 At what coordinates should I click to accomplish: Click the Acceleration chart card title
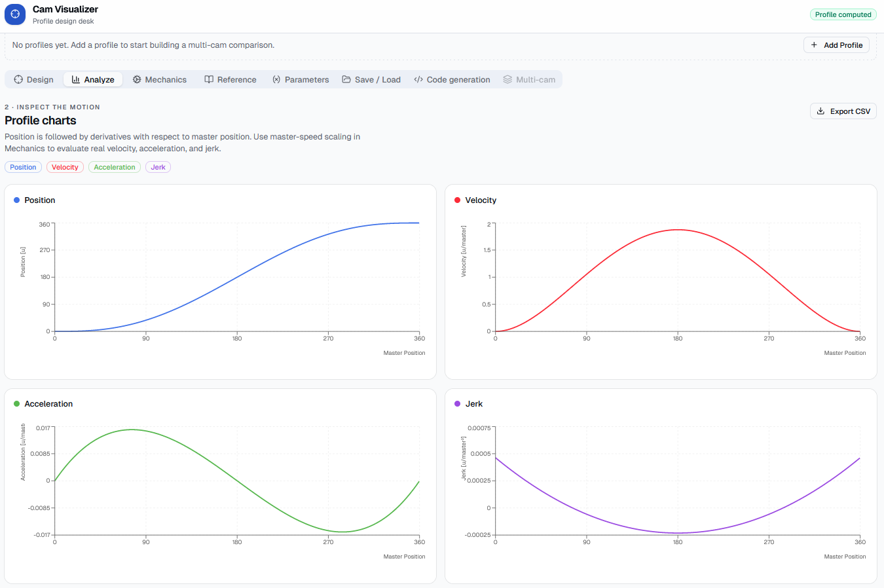(48, 404)
